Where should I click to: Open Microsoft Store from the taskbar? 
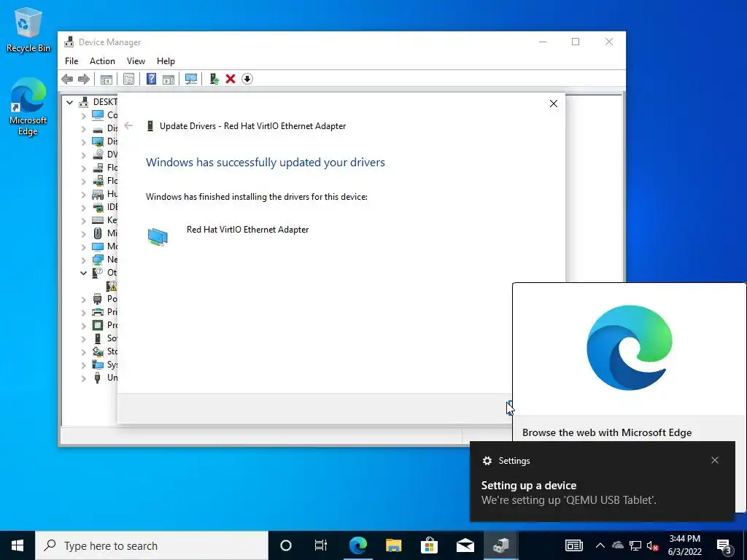429,545
